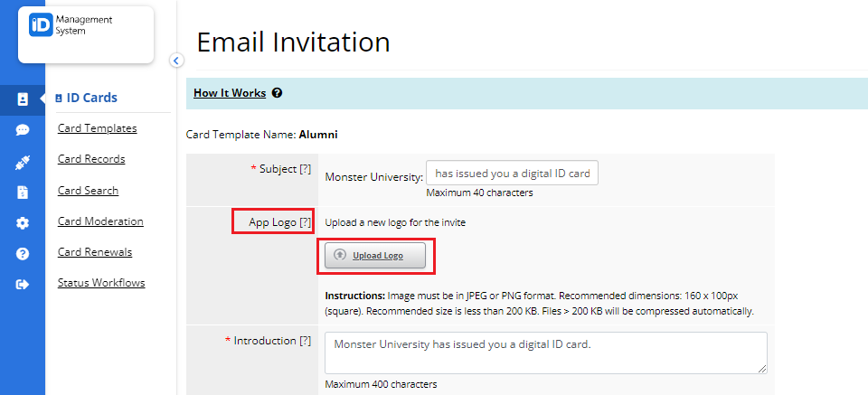Viewport: 868px width, 395px height.
Task: Open the settings gear sidebar icon
Action: point(22,223)
